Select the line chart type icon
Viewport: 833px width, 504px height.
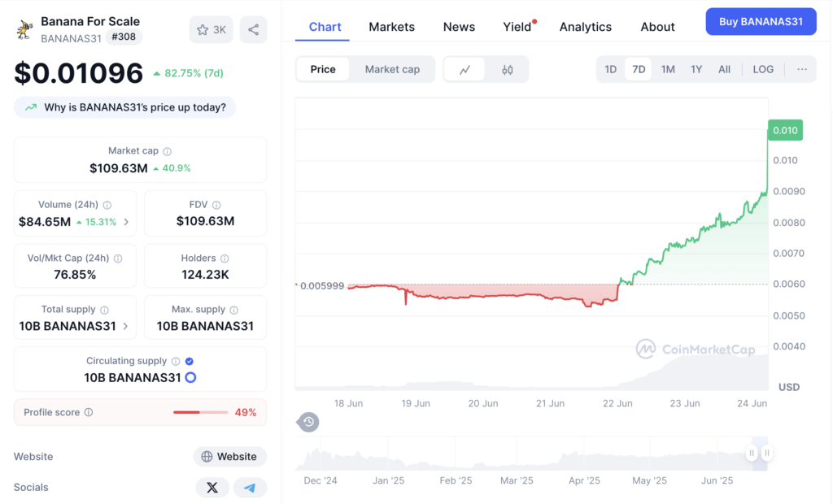click(x=464, y=70)
